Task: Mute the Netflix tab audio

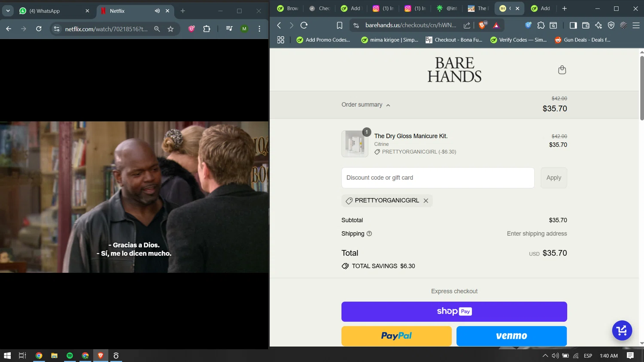Action: (x=157, y=11)
